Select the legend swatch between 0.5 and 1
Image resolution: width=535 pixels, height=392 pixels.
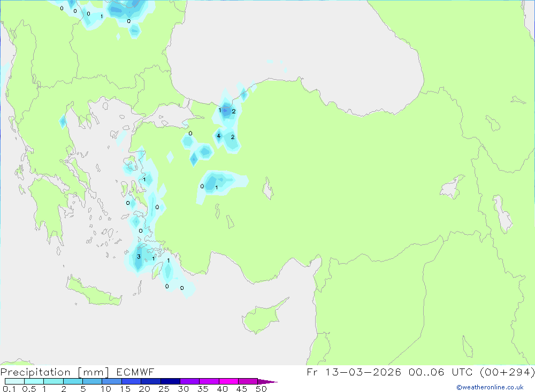pyautogui.click(x=34, y=381)
